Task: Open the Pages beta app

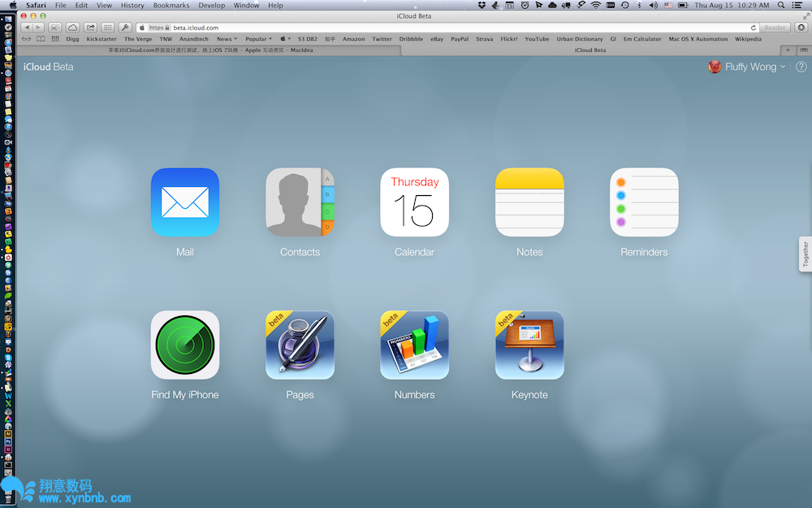Action: click(x=300, y=345)
